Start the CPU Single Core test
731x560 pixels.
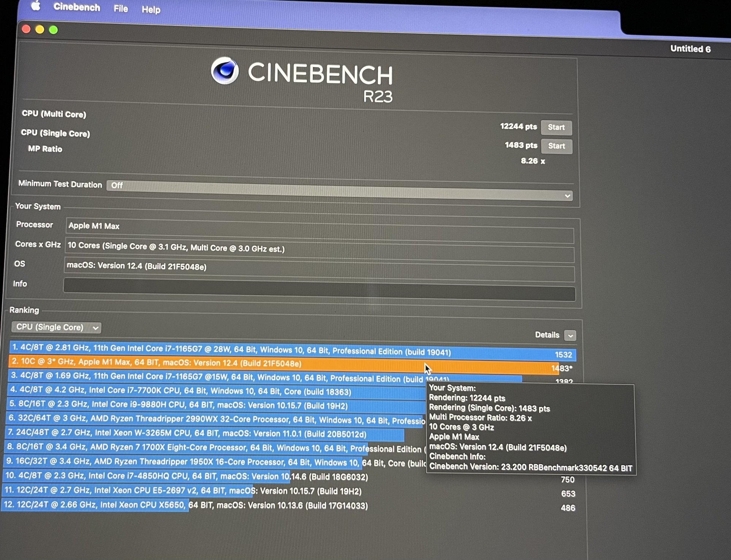coord(556,146)
